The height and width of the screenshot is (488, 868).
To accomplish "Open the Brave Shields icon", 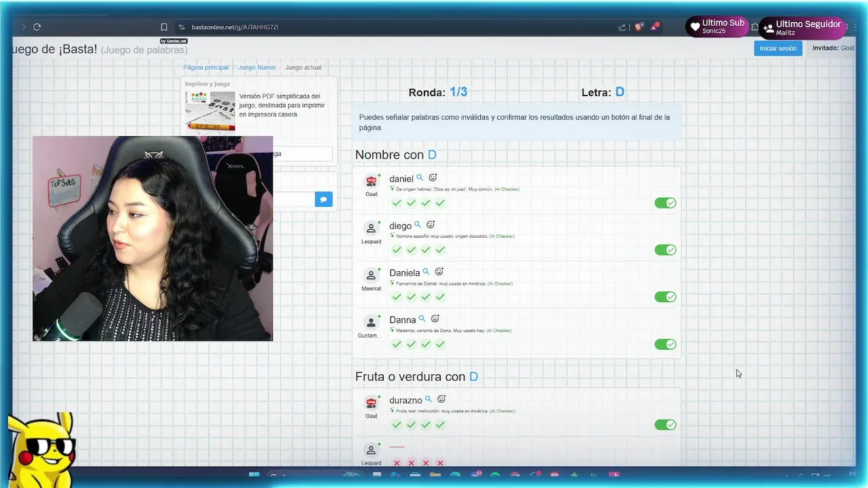I will tap(639, 27).
